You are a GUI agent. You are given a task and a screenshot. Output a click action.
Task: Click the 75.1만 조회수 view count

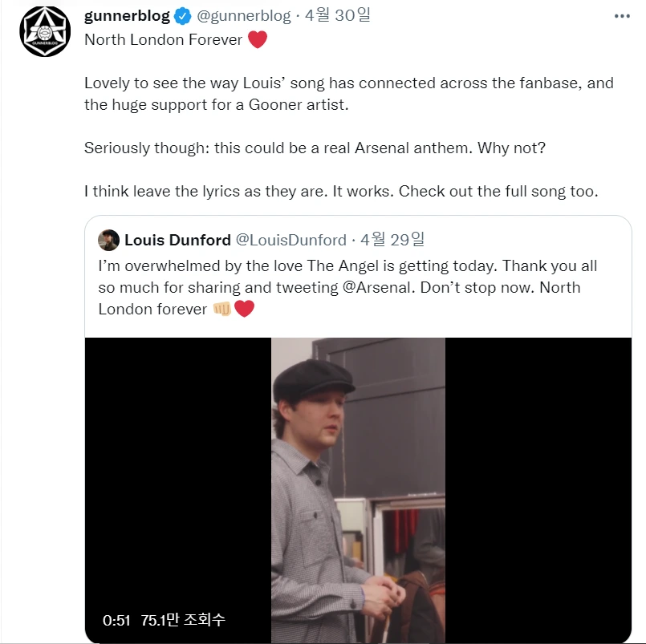coord(183,620)
